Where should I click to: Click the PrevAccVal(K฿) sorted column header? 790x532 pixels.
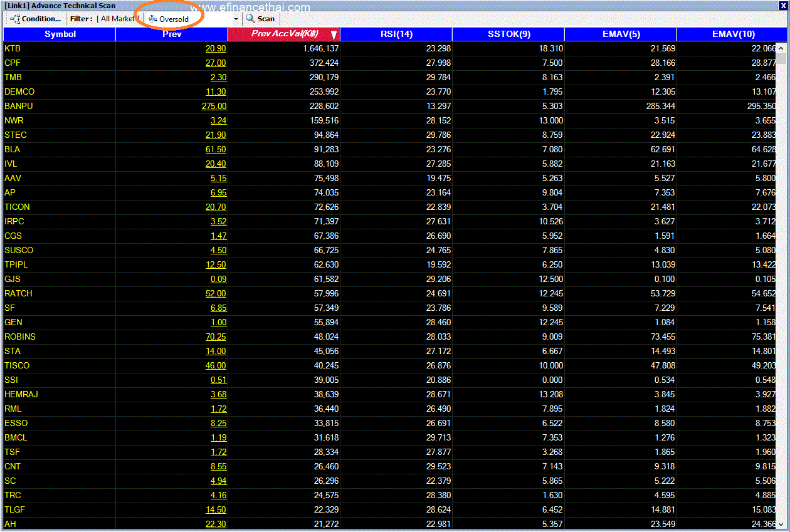coord(284,34)
